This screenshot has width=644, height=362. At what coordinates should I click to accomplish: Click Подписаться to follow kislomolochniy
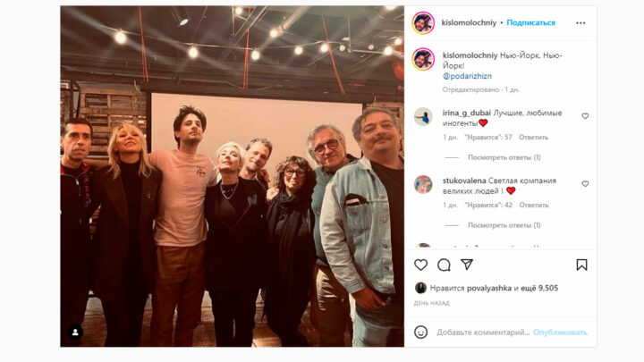(x=530, y=22)
